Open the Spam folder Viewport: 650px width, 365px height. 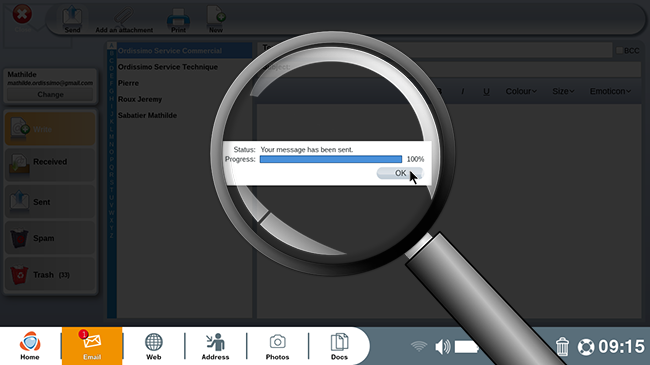[x=50, y=238]
